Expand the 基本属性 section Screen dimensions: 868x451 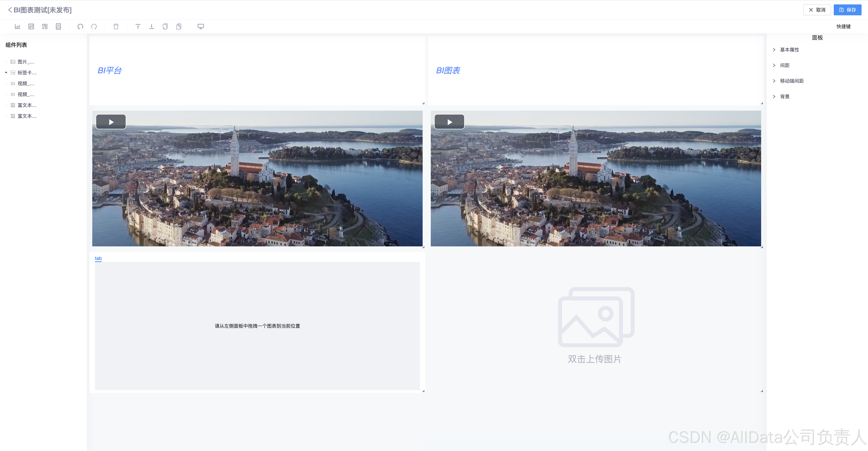789,50
